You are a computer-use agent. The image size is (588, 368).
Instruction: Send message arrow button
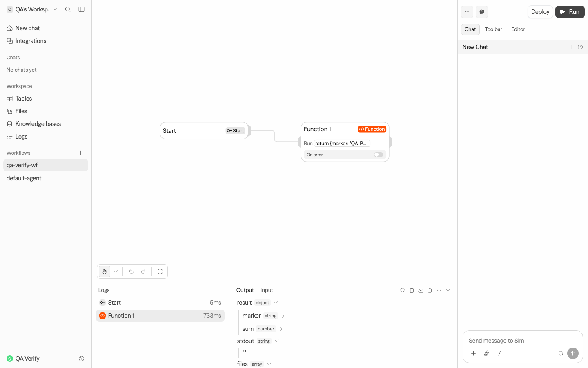coord(573,353)
